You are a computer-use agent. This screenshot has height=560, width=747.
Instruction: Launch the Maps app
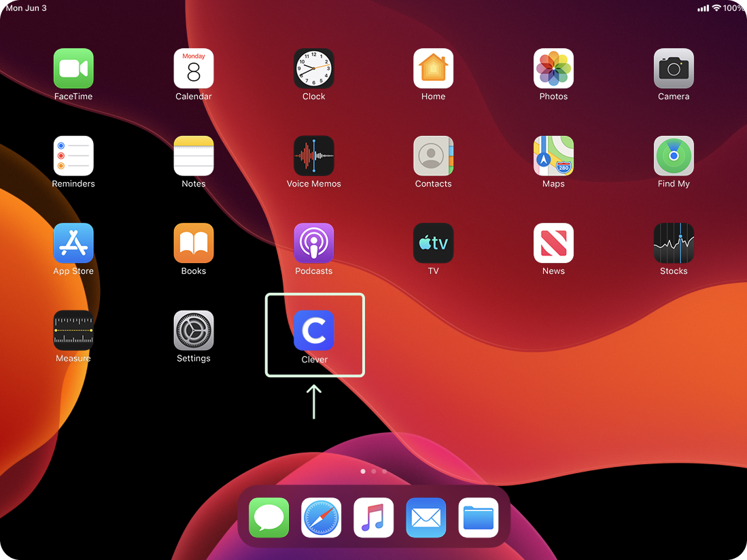pos(553,156)
